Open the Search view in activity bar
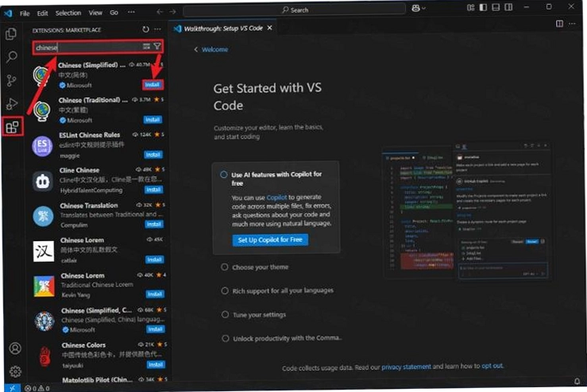Viewport: 587px width, 392px height. pyautogui.click(x=12, y=57)
